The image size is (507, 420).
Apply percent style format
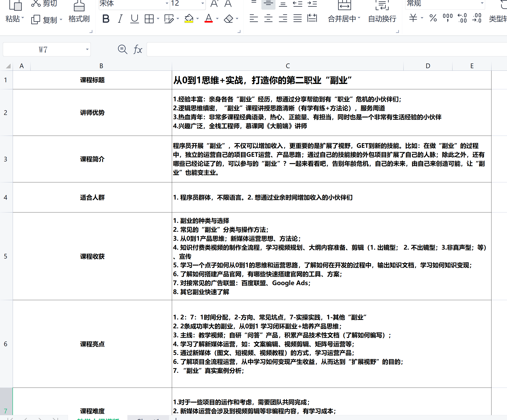[433, 18]
